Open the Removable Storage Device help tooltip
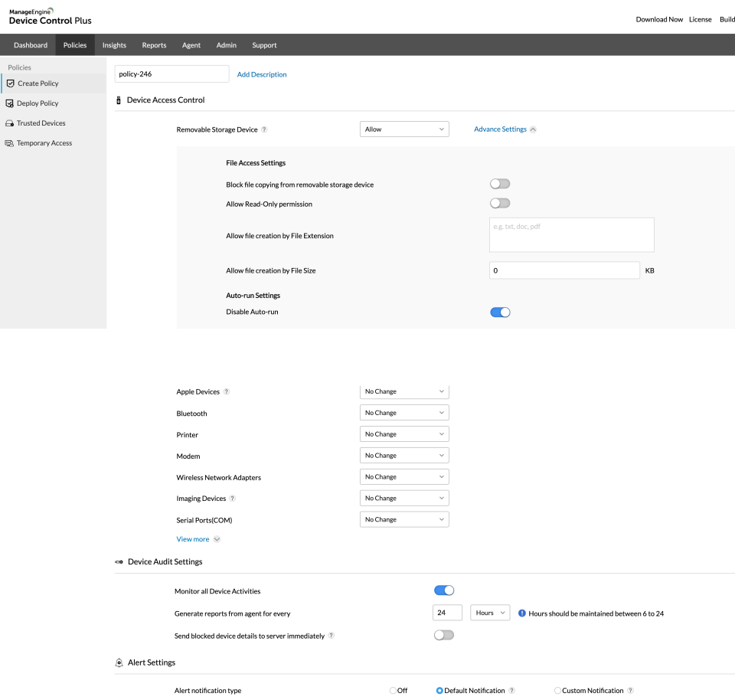This screenshot has height=700, width=735. (x=264, y=129)
